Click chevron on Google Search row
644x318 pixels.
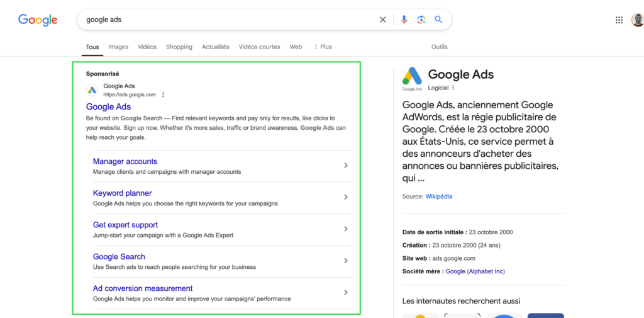346,261
